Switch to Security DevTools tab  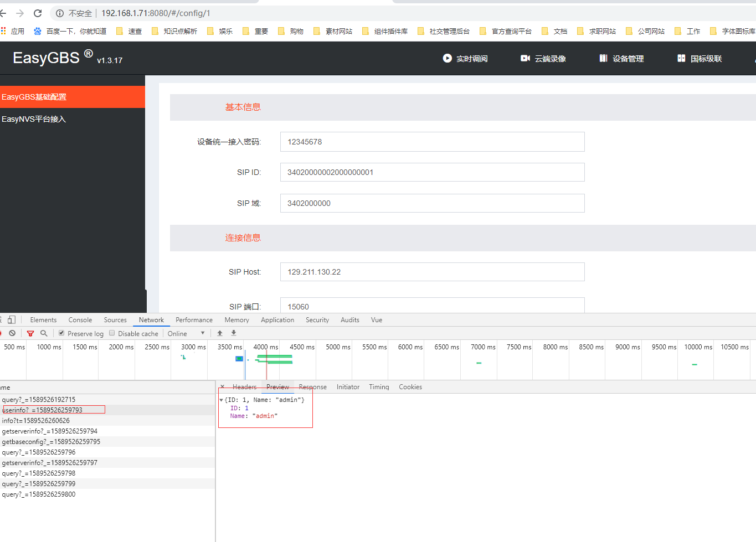click(317, 320)
